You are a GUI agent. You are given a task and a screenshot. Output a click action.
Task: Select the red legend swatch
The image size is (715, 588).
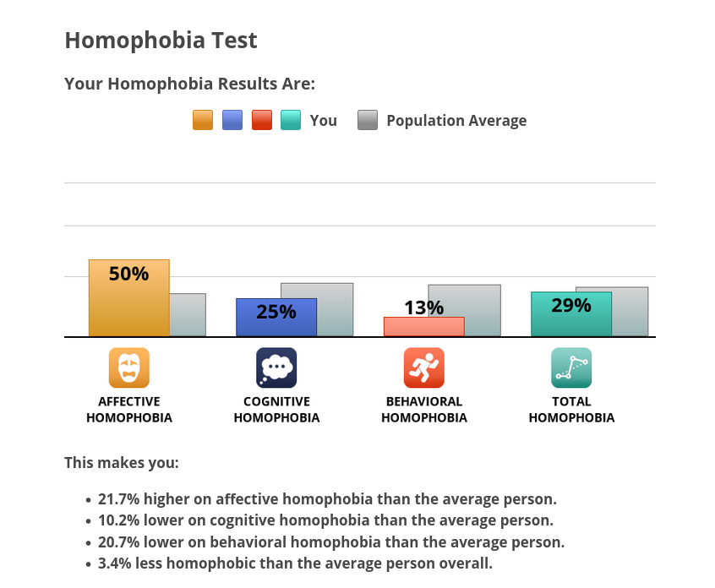tap(262, 120)
